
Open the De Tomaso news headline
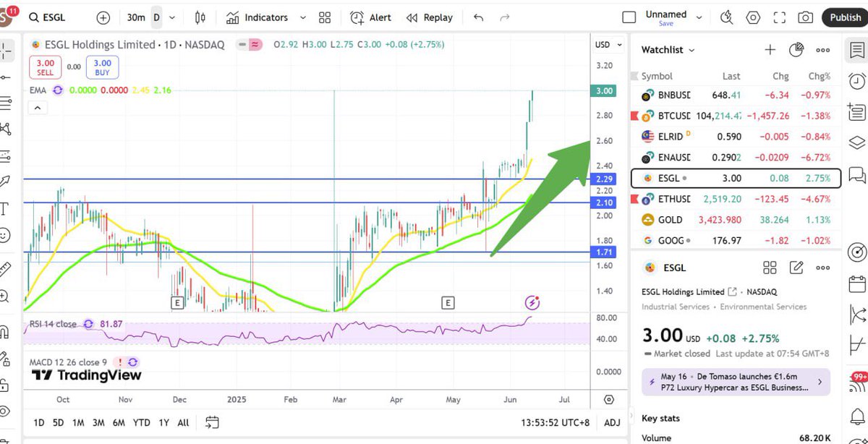736,382
